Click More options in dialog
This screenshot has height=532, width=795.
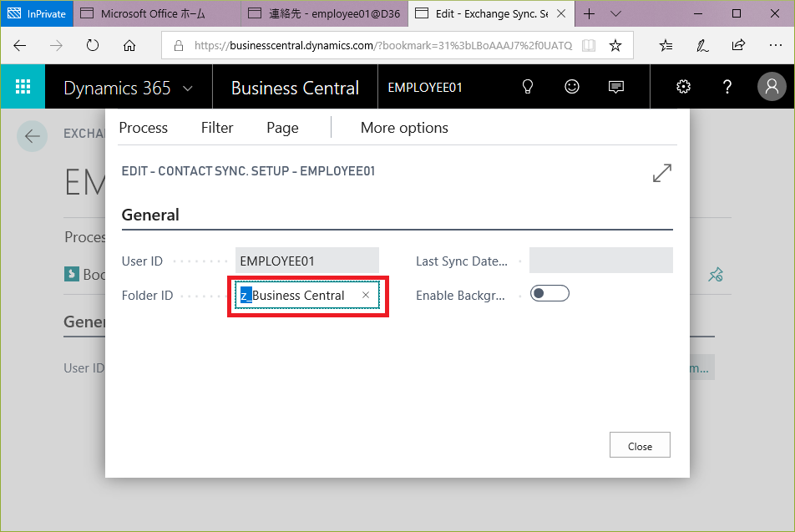point(404,128)
